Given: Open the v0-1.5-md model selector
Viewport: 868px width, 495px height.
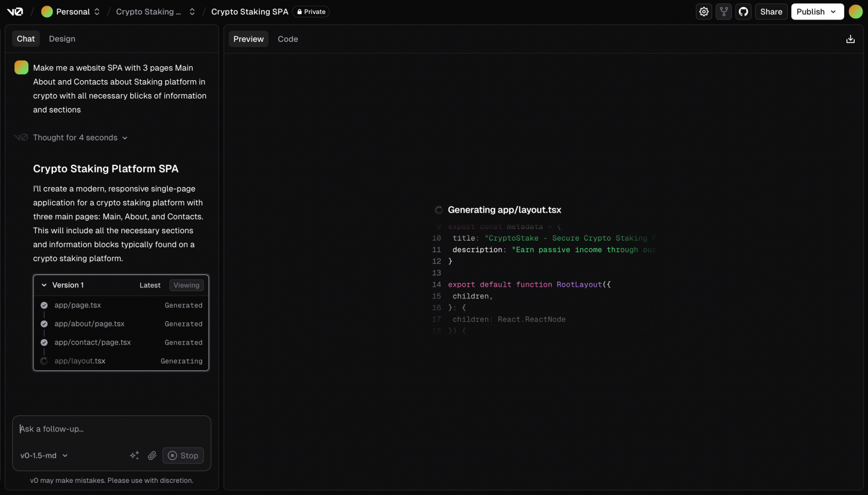Looking at the screenshot, I should point(43,455).
